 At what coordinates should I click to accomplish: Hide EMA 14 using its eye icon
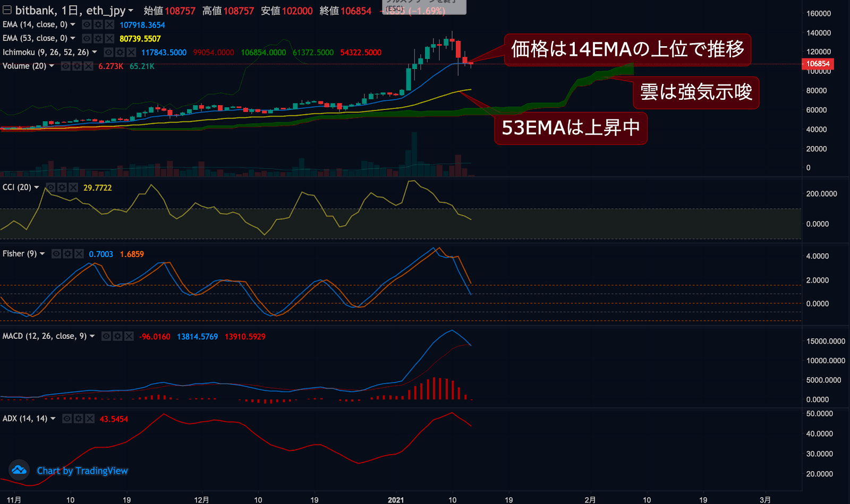pyautogui.click(x=87, y=24)
